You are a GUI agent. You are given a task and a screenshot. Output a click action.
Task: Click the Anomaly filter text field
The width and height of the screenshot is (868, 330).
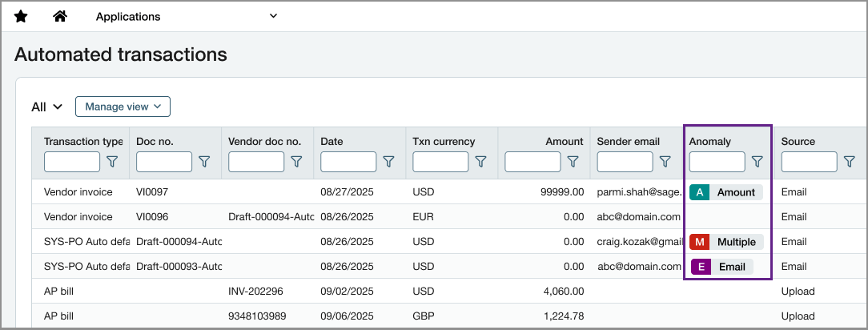coord(717,162)
